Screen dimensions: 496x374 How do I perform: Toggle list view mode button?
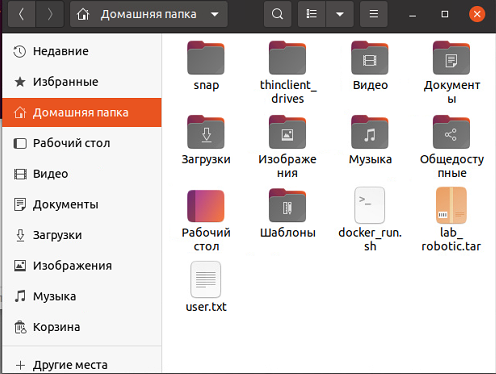click(312, 14)
